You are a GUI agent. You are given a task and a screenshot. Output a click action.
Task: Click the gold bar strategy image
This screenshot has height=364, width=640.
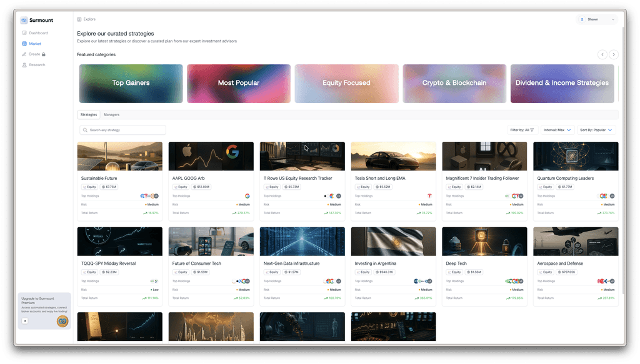[x=119, y=327]
